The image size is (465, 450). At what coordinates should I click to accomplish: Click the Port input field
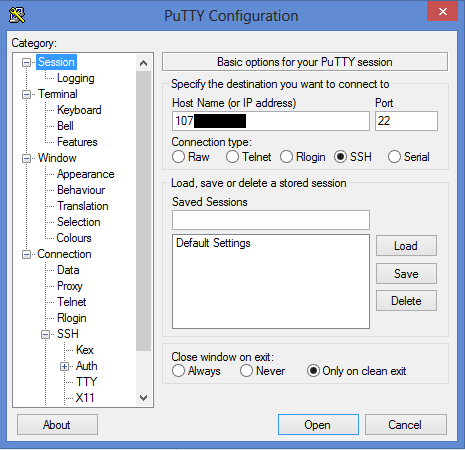click(x=406, y=121)
